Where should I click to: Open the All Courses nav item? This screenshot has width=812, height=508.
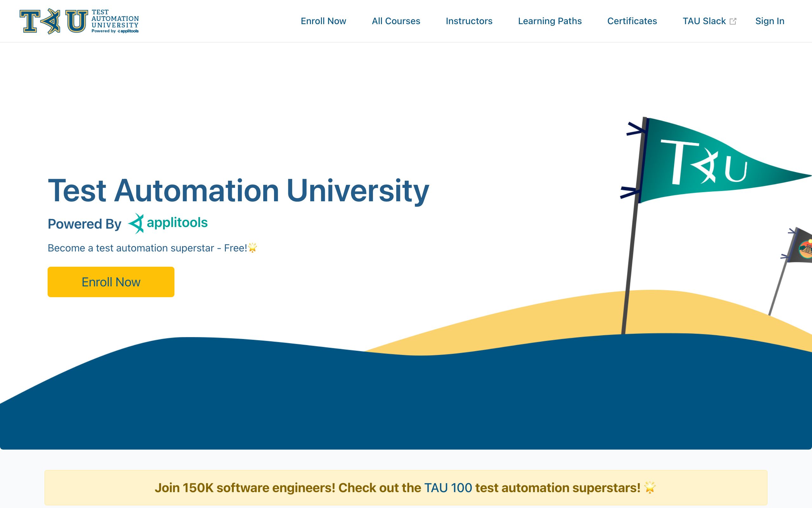point(396,21)
